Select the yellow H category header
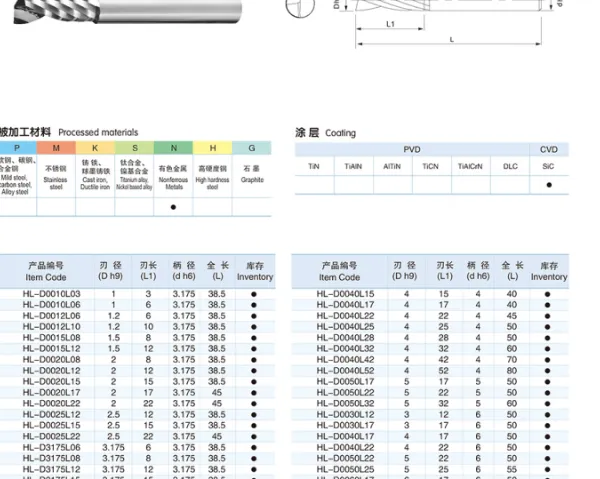Viewport: 600px width, 479px height. point(212,148)
